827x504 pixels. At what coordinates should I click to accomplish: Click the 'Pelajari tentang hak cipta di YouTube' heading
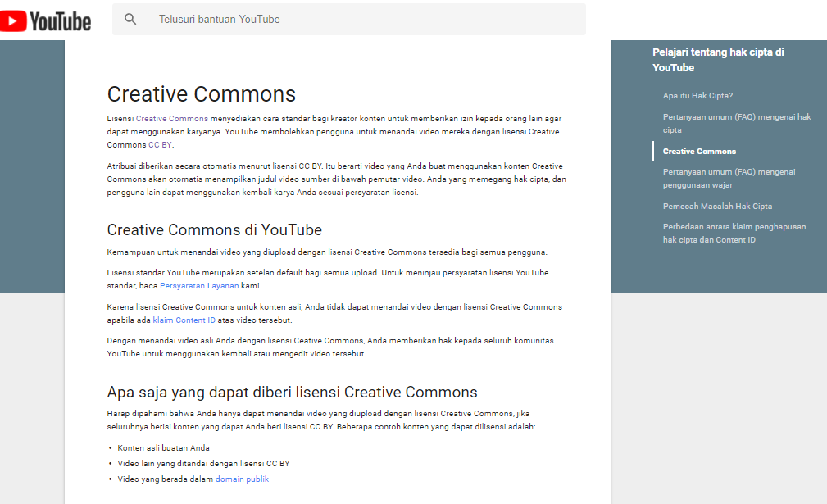(x=718, y=60)
